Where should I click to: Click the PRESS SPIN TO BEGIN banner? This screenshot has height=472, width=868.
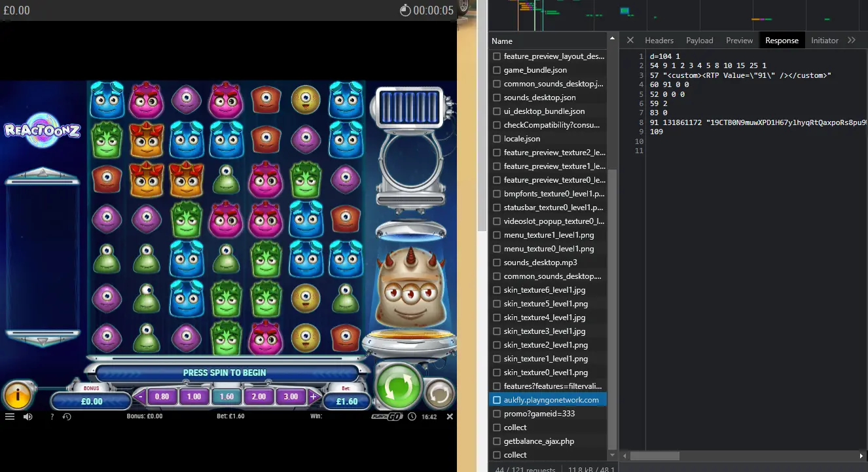(x=225, y=372)
